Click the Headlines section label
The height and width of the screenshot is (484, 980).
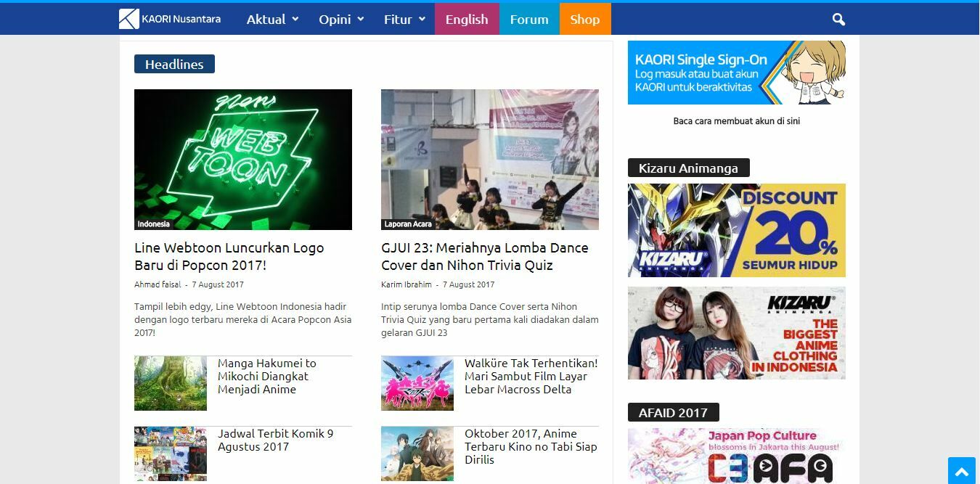click(x=174, y=64)
